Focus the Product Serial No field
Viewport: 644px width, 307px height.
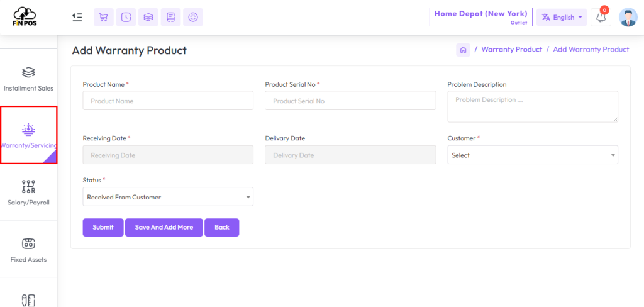[x=350, y=101]
